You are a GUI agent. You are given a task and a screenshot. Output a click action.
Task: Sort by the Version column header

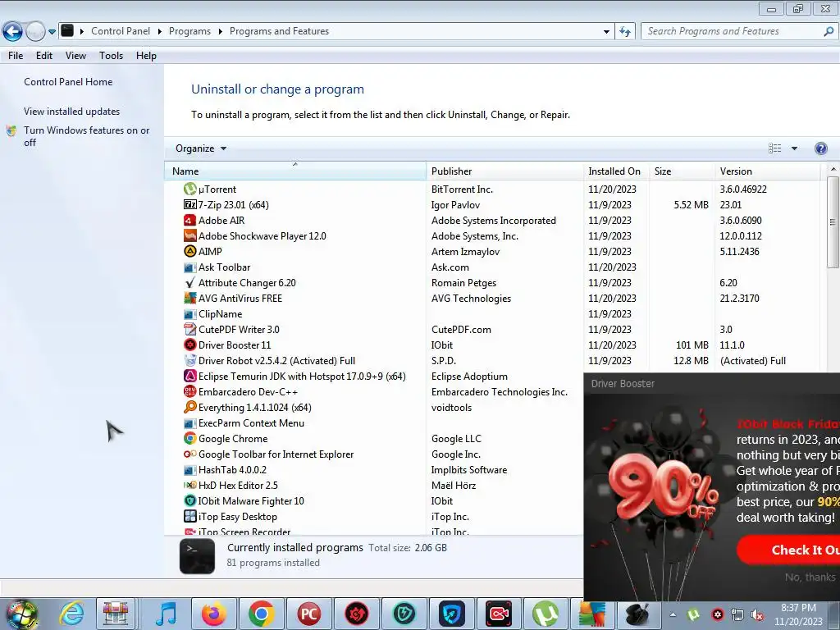[x=767, y=171]
